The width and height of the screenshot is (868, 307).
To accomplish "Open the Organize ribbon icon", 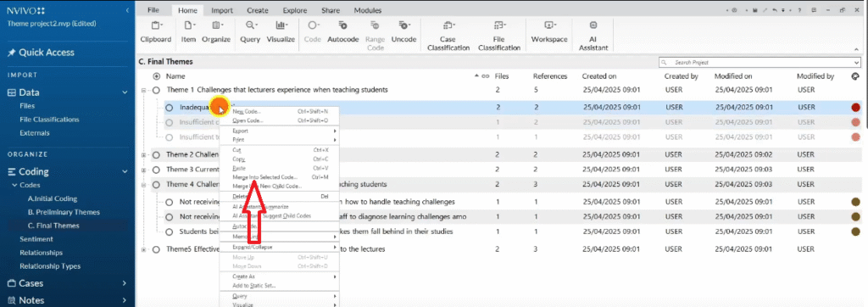I will [x=216, y=25].
